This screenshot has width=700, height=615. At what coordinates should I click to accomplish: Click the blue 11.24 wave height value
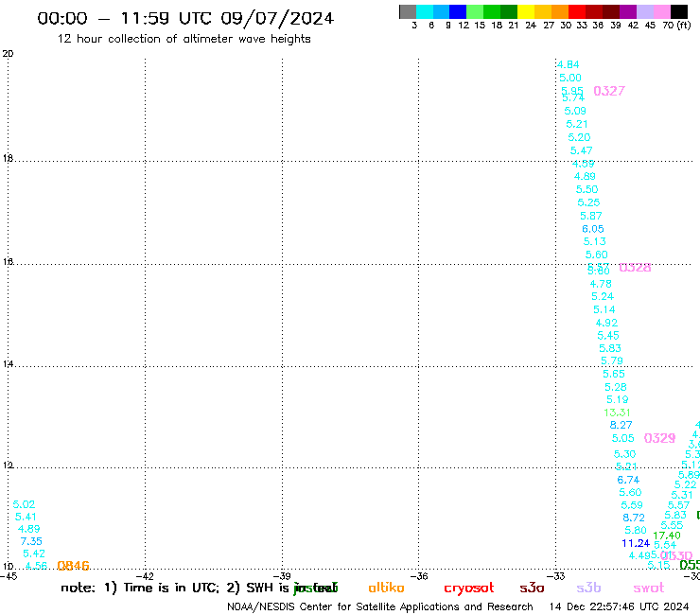636,543
